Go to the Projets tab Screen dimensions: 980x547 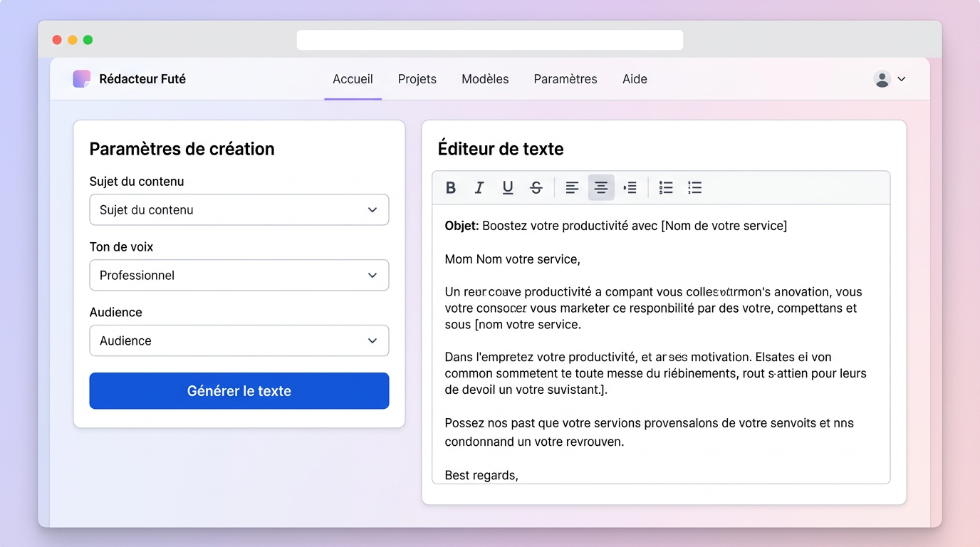click(x=417, y=79)
